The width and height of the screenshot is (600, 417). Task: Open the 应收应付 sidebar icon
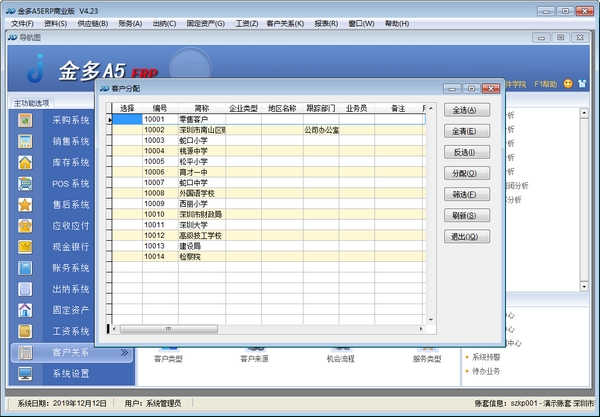(x=25, y=226)
